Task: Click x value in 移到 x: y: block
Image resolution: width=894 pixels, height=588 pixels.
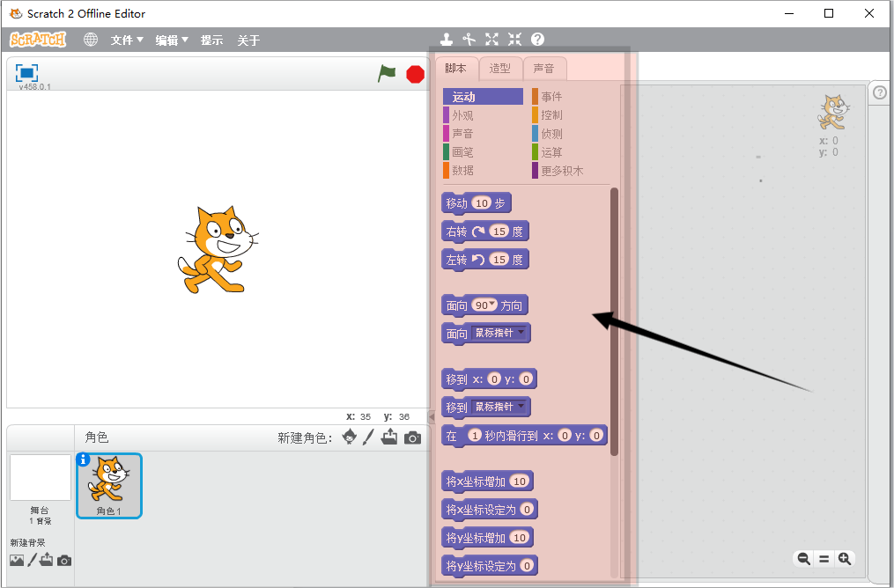Action: 494,379
